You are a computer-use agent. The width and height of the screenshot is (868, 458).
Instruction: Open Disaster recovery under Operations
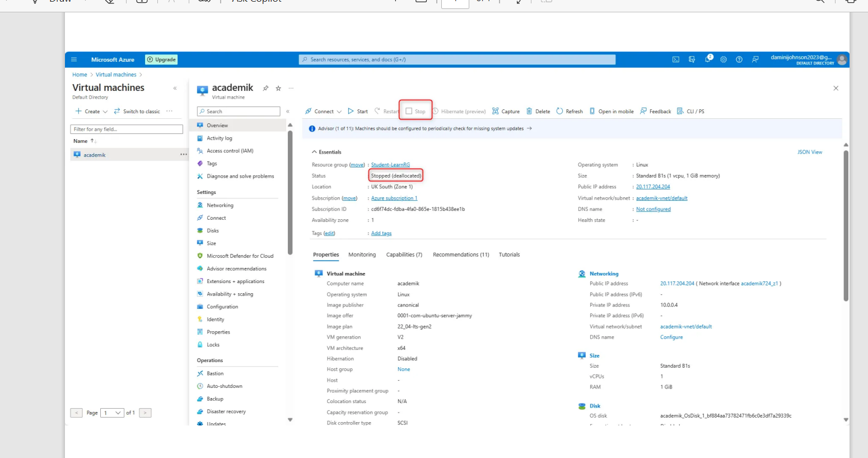pyautogui.click(x=226, y=411)
